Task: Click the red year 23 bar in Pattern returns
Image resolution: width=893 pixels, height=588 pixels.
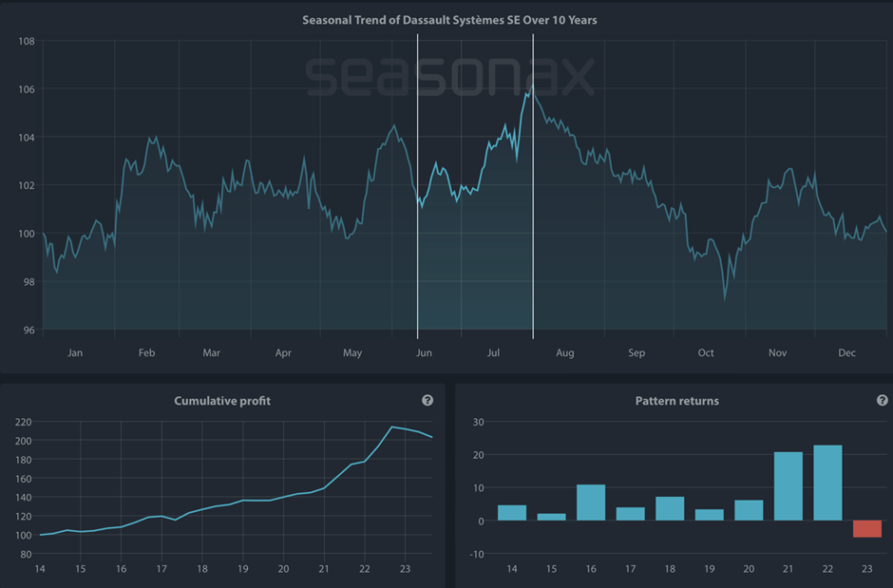Action: point(867,529)
